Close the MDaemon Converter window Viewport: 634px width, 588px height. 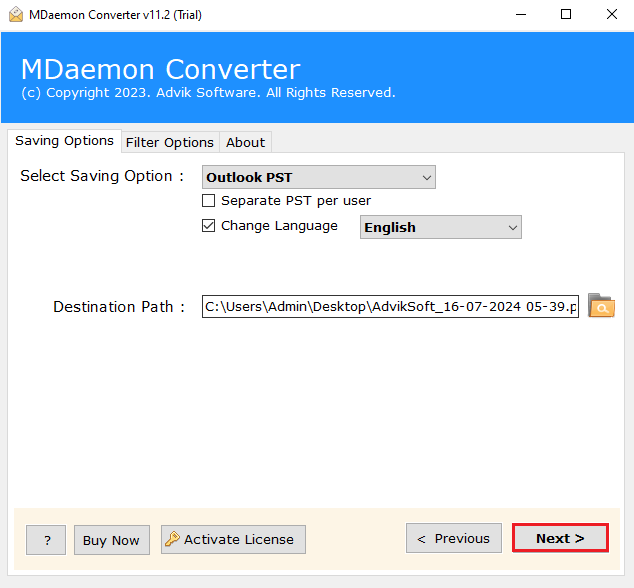[612, 15]
